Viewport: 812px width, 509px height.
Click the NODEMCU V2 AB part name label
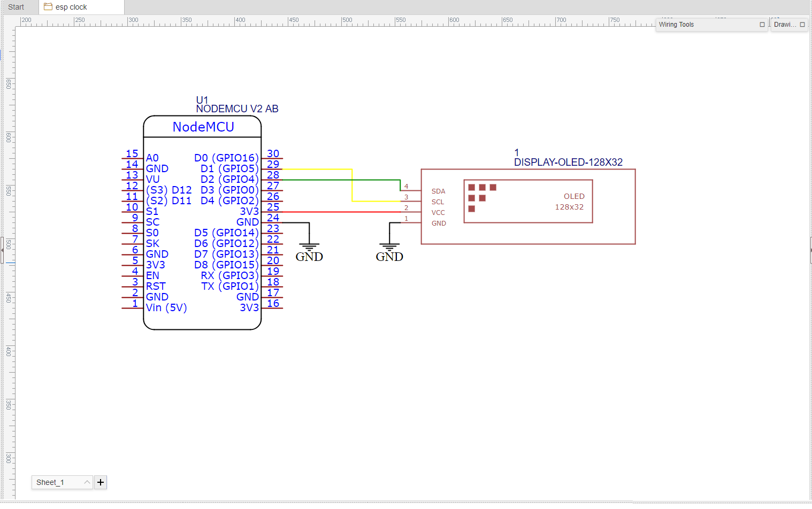237,109
